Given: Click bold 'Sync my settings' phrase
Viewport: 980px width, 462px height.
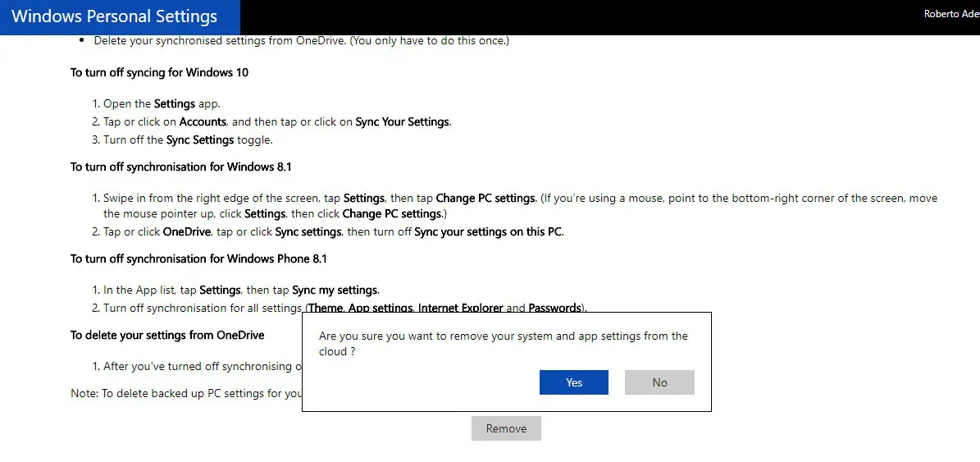Looking at the screenshot, I should [x=335, y=290].
